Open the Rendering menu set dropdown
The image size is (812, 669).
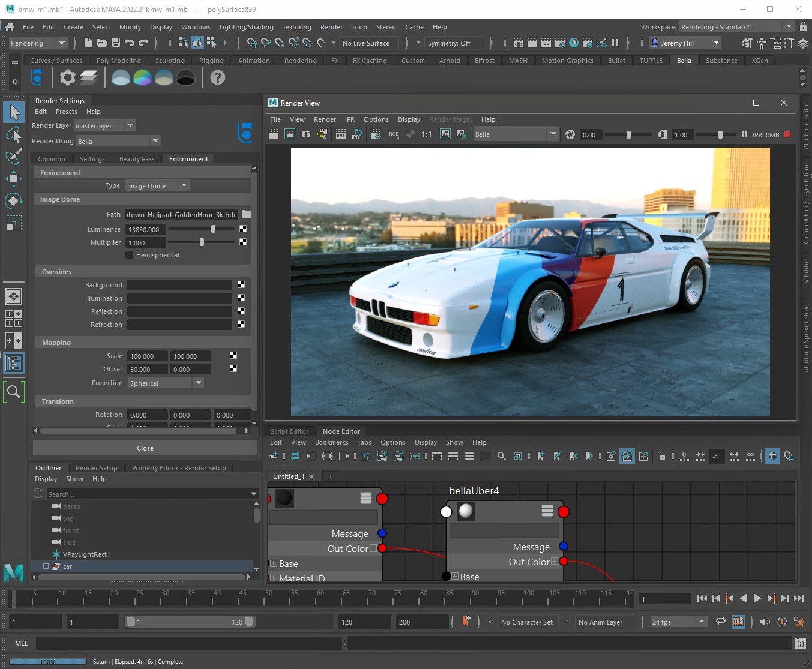(38, 43)
